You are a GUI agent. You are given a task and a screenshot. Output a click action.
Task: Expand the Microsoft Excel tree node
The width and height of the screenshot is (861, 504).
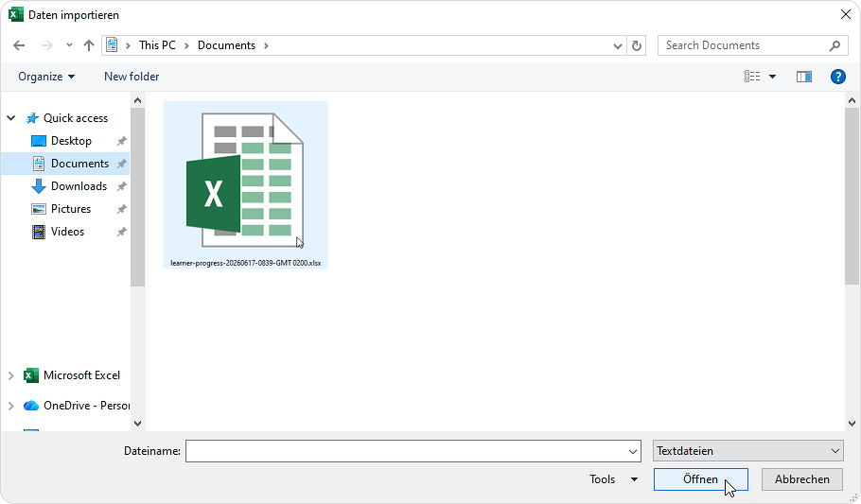point(10,375)
